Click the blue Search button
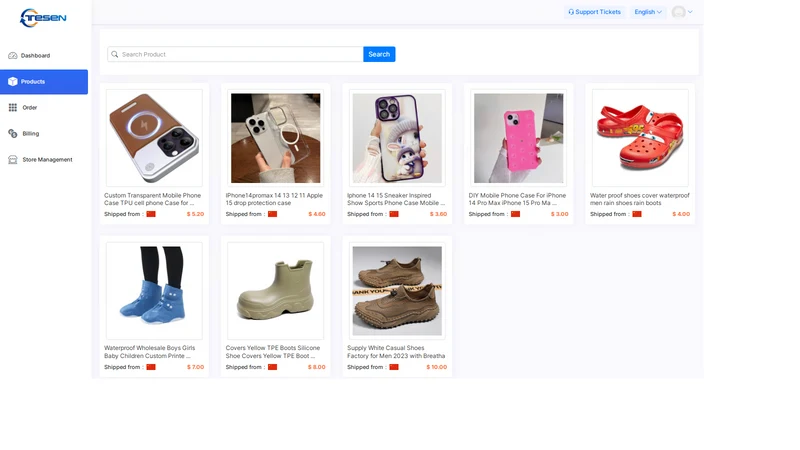The image size is (800, 450). click(x=379, y=54)
